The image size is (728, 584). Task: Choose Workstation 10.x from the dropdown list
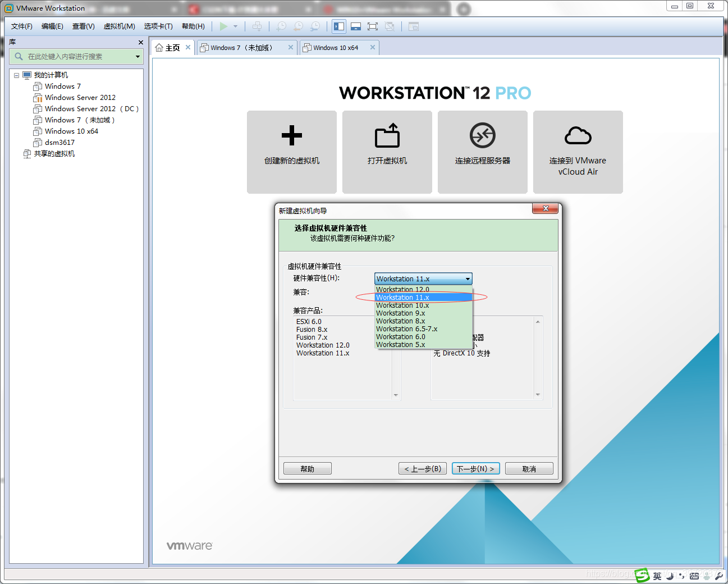tap(424, 305)
